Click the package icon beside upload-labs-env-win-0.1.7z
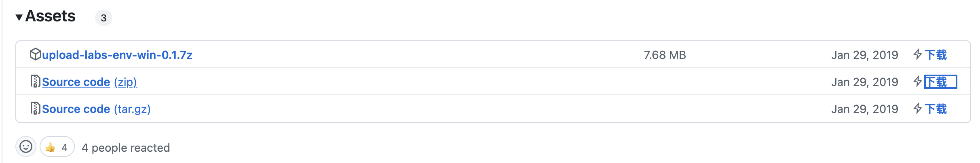This screenshot has width=980, height=163. click(35, 54)
